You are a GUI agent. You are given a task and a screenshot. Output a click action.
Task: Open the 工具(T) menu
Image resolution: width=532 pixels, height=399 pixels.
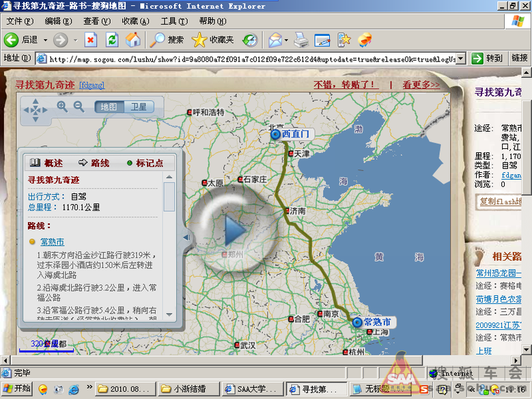point(174,21)
